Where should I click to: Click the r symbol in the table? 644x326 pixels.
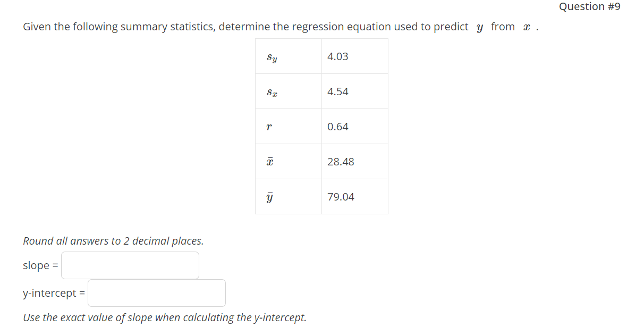(x=269, y=126)
